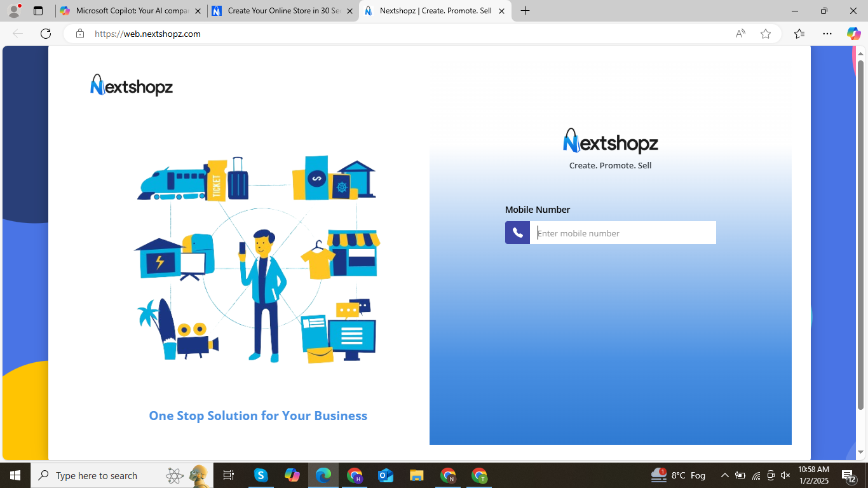Screen dimensions: 868x488
Task: Switch to the Microsoft Copilot tab
Action: click(x=132, y=11)
